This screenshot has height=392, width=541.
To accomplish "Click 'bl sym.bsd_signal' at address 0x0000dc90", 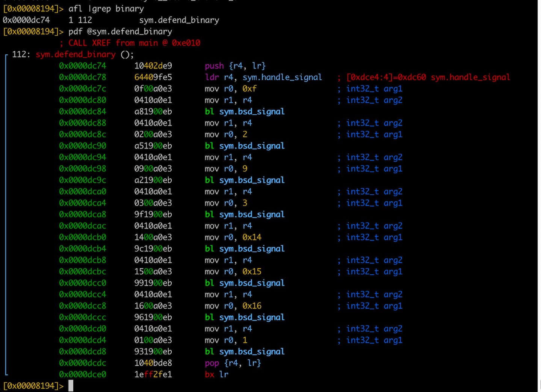I will click(x=245, y=146).
